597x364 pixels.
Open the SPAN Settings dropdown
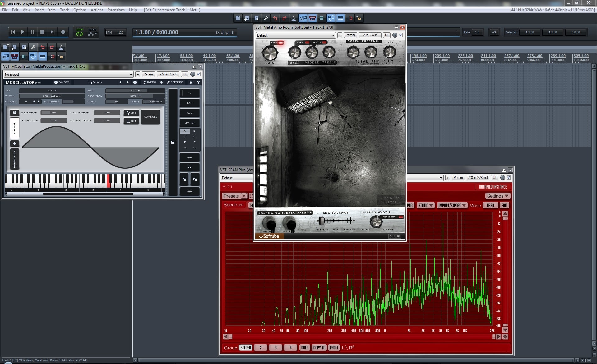pyautogui.click(x=497, y=196)
